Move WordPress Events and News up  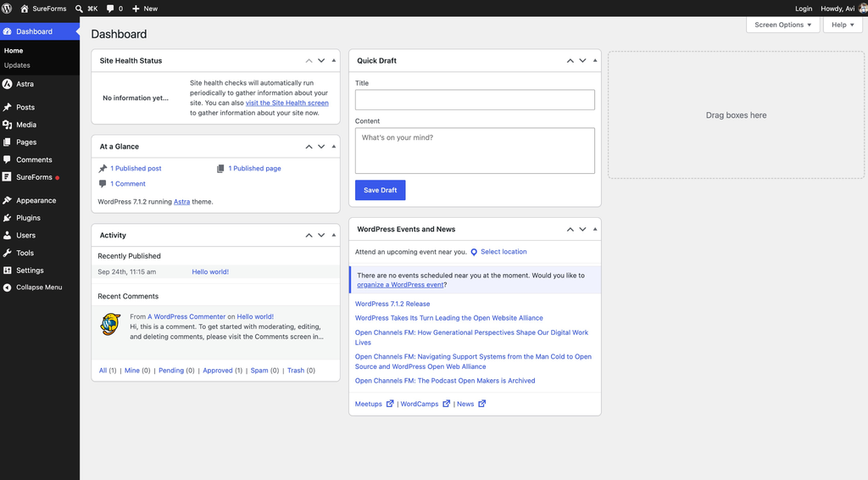[570, 229]
